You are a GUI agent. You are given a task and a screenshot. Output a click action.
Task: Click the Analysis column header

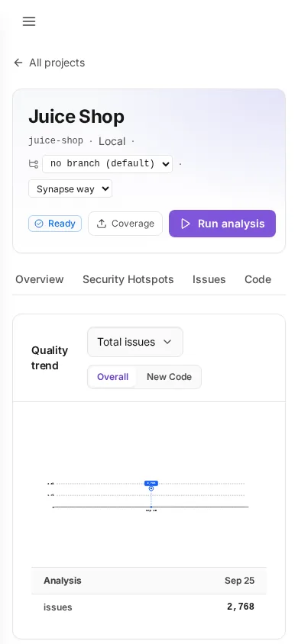click(x=63, y=581)
